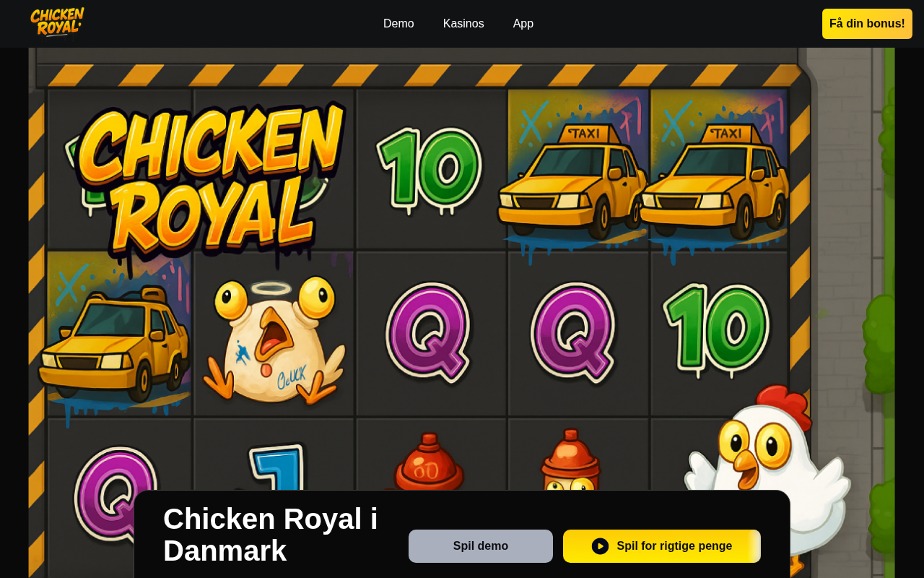Click the play icon in the yellow button
924x578 pixels.
click(600, 546)
